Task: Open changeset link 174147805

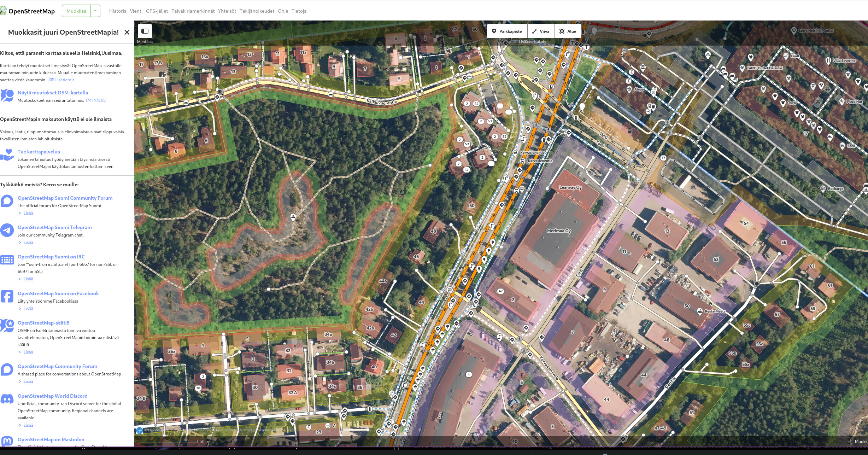Action: [x=95, y=100]
